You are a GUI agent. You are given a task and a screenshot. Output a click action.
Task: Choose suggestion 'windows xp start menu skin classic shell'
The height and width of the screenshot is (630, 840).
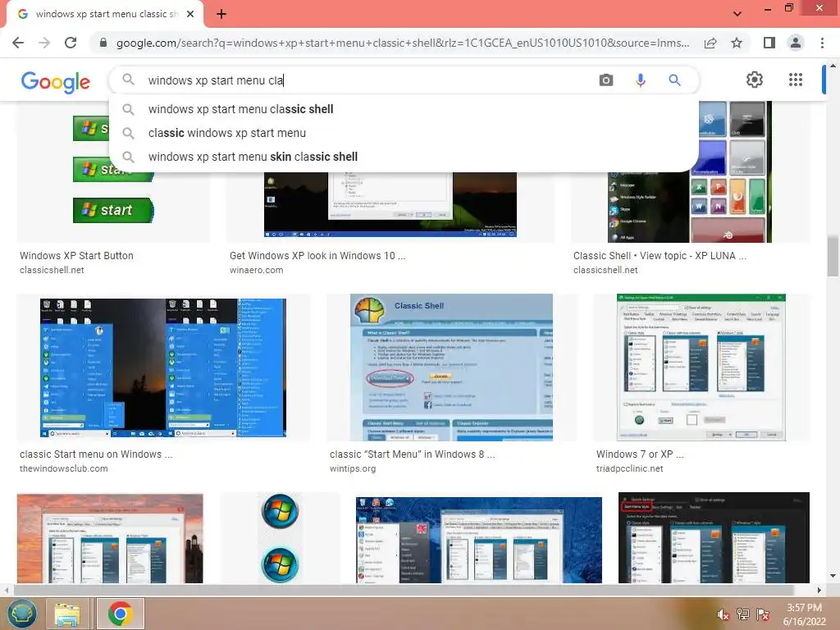(403, 157)
